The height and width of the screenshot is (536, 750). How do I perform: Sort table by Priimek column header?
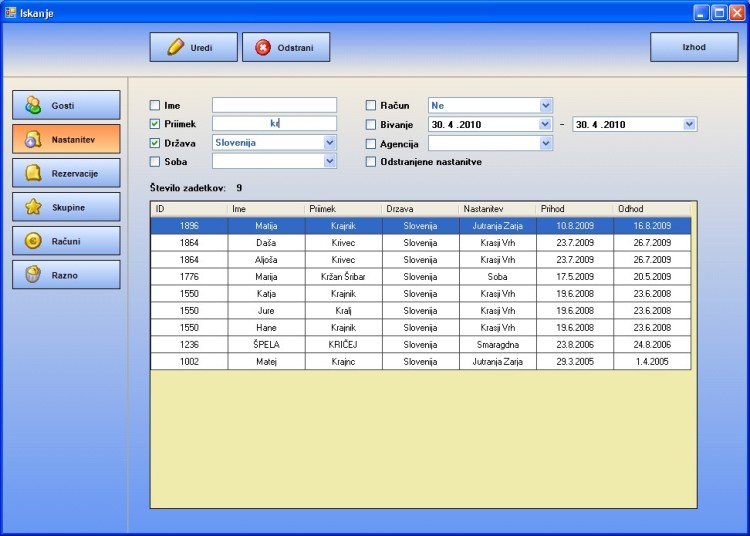pyautogui.click(x=343, y=209)
